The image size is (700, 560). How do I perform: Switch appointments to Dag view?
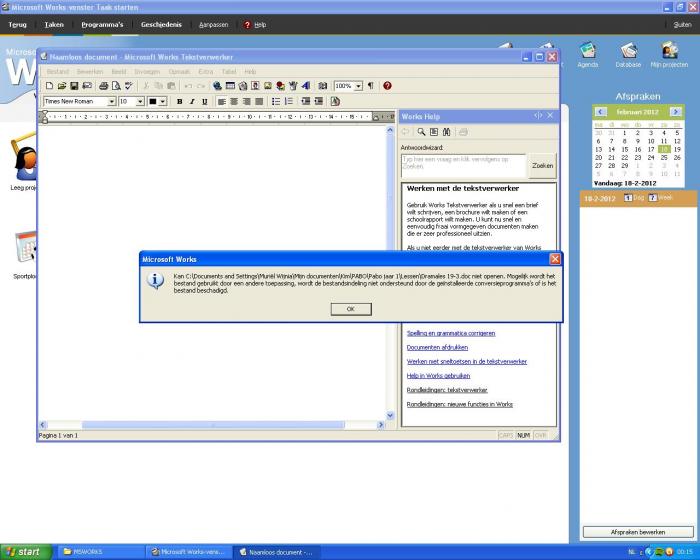tap(634, 198)
